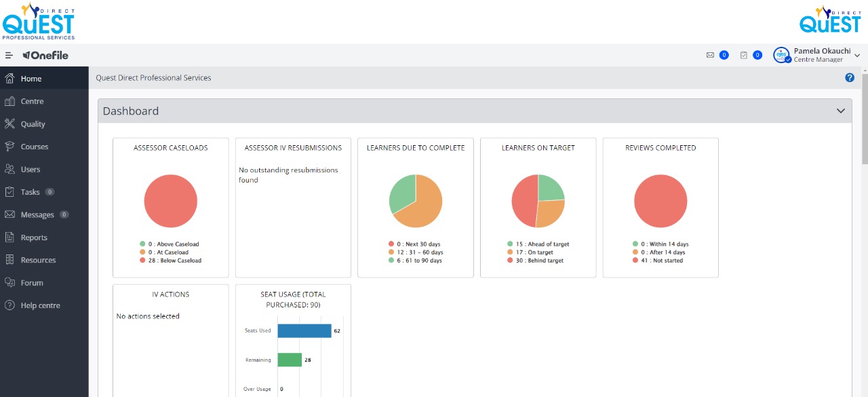Open the Home menu item
This screenshot has width=868, height=397.
[44, 78]
